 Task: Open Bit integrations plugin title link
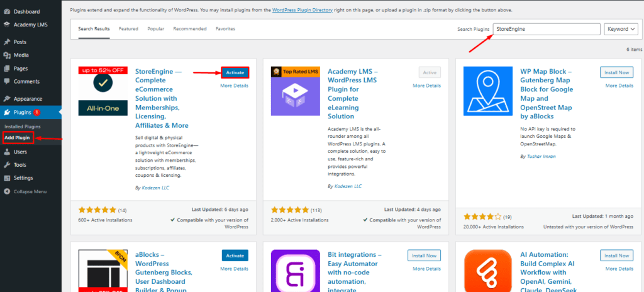[355, 272]
